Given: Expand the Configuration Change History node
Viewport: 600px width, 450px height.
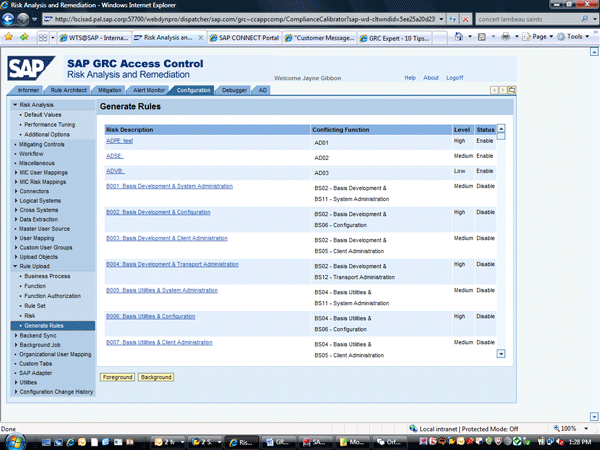Looking at the screenshot, I should 16,391.
